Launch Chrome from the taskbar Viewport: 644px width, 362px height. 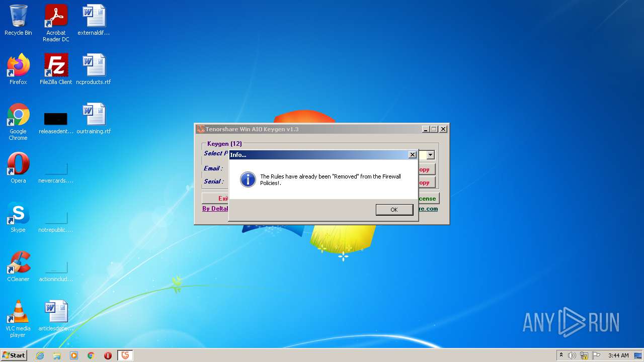91,355
